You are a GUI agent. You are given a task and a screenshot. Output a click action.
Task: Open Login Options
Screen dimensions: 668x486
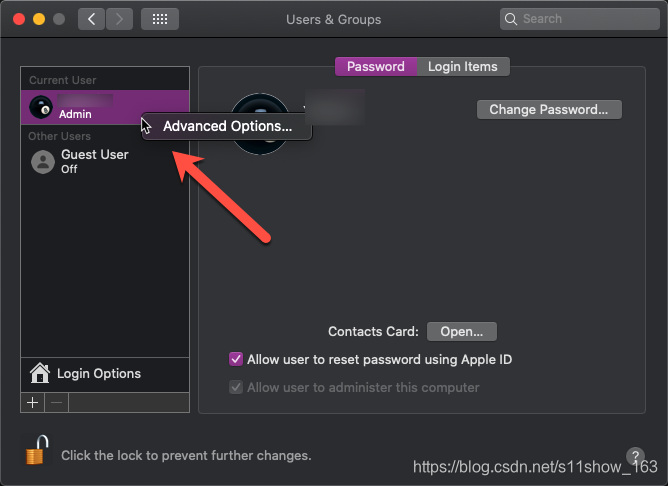(x=105, y=374)
